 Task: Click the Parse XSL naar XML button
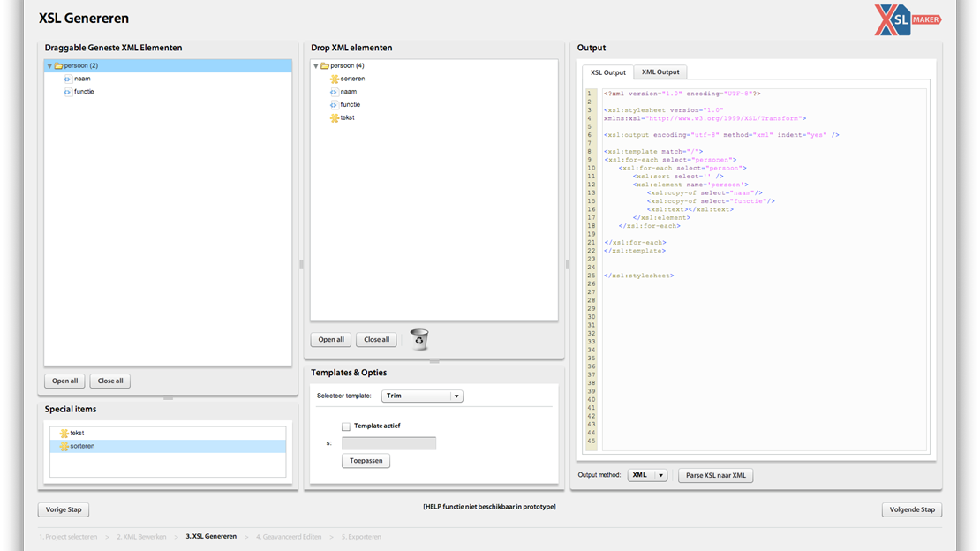click(x=715, y=475)
